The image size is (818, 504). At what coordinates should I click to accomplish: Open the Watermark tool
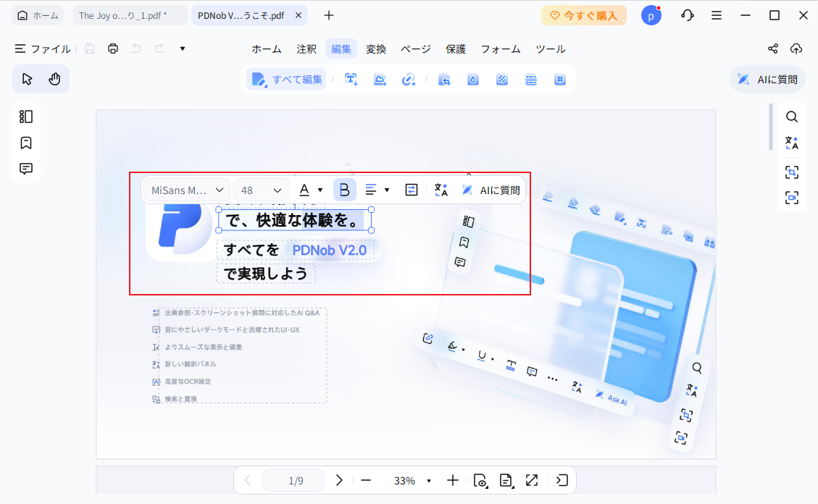pos(473,80)
